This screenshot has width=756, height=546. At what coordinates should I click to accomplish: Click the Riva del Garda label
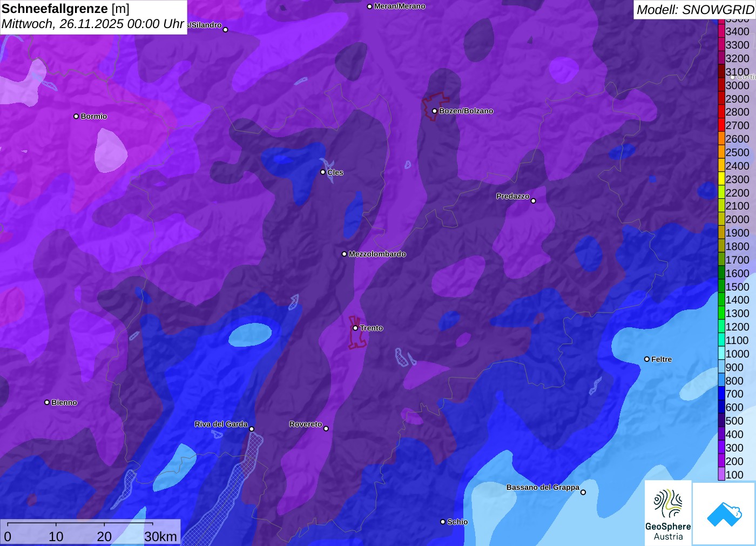(221, 424)
